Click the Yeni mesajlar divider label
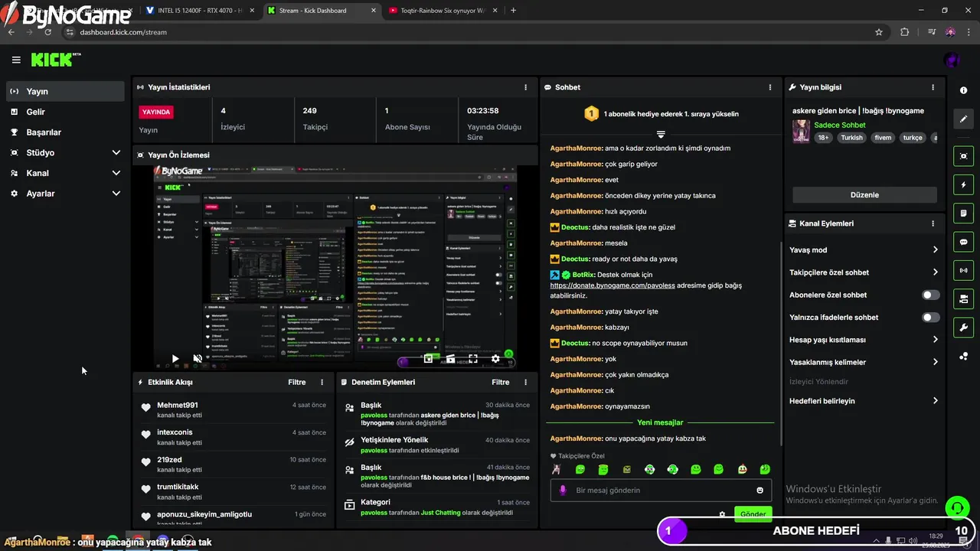Image resolution: width=980 pixels, height=551 pixels. pos(660,422)
